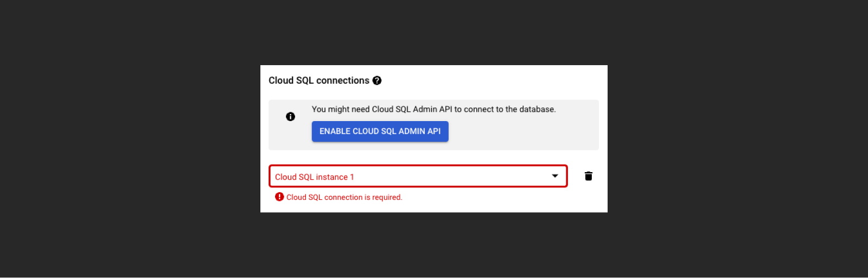The width and height of the screenshot is (868, 278).
Task: Open the Cloud SQL instance 1 combo box
Action: 418,176
